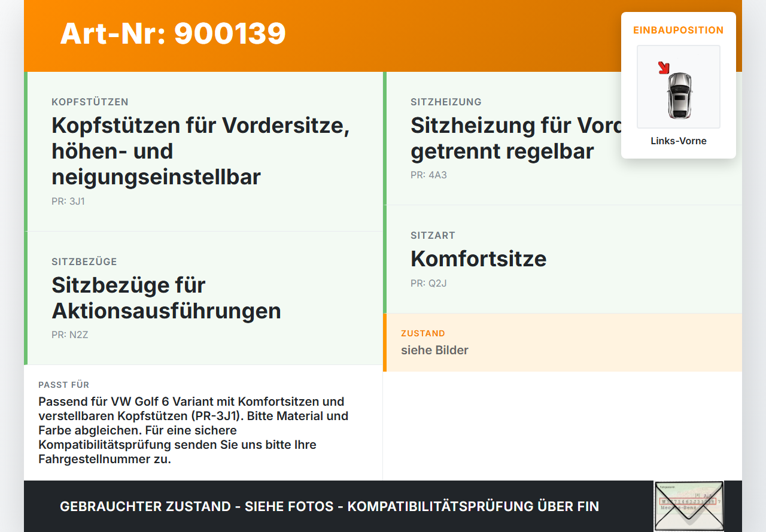This screenshot has width=766, height=532.
Task: Click the PASST FÜR label
Action: pyautogui.click(x=64, y=385)
